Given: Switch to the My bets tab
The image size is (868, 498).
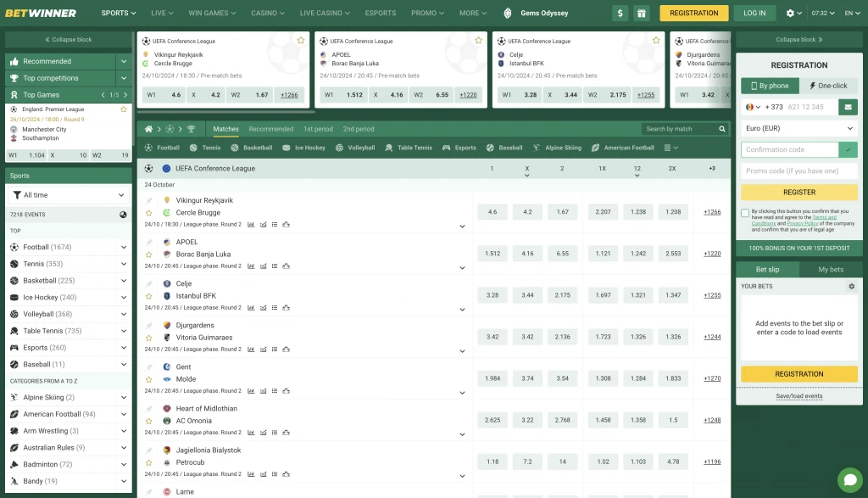Looking at the screenshot, I should point(830,269).
